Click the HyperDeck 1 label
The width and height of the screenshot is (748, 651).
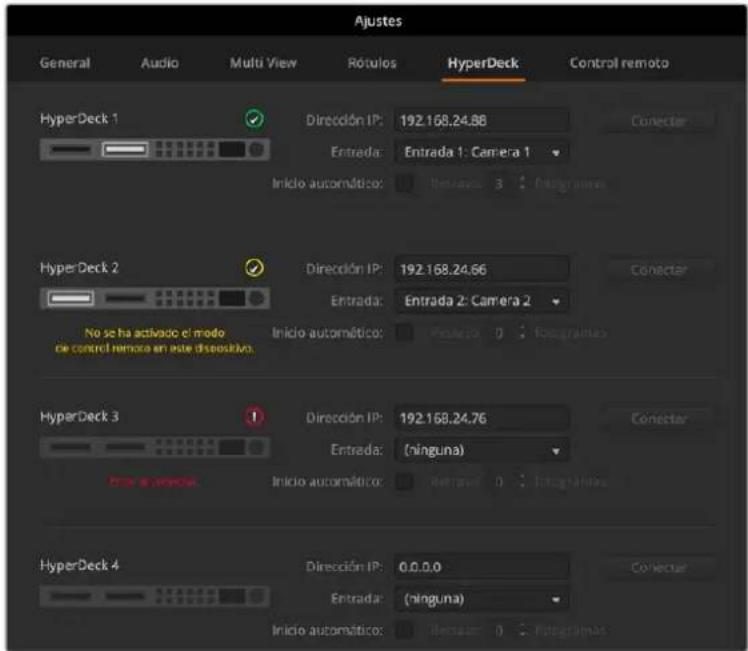click(79, 119)
